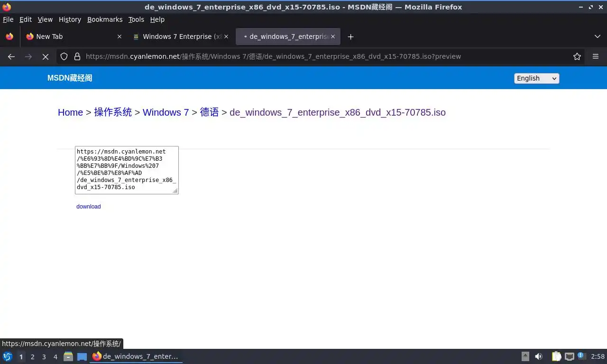Image resolution: width=607 pixels, height=364 pixels.
Task: View site security padlock information
Action: pos(77,56)
